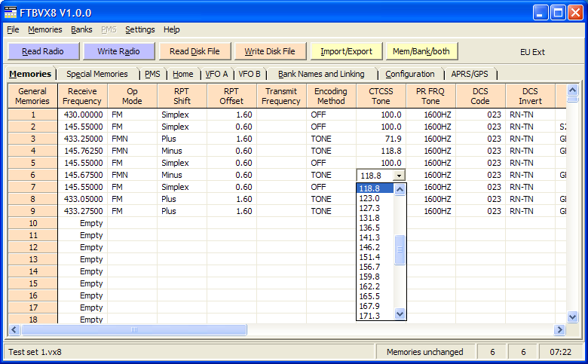Switch to the APRS/GPS tab

click(470, 74)
